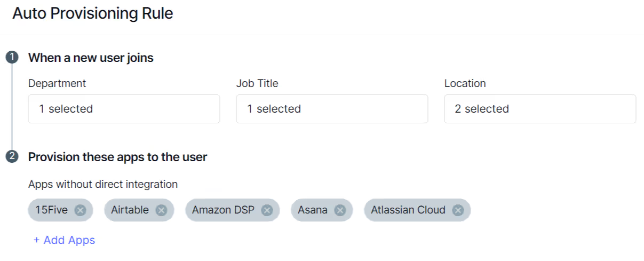Open the Department dropdown
644x261 pixels.
tap(124, 109)
